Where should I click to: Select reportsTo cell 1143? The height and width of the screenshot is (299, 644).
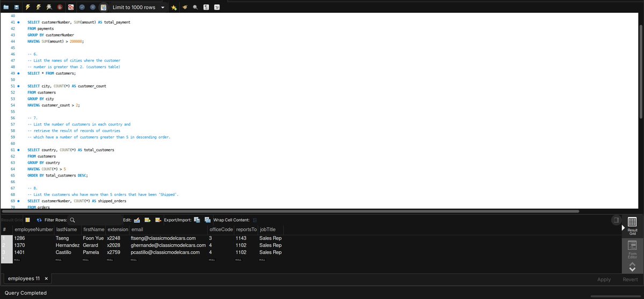point(246,238)
